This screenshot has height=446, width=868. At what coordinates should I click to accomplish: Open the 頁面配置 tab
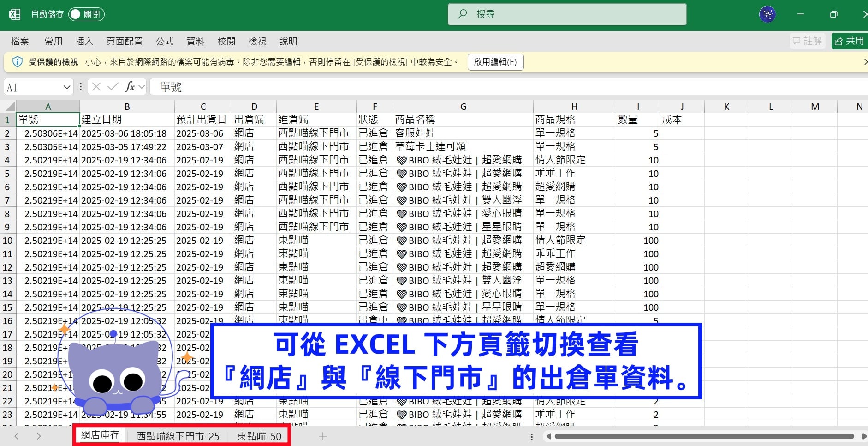(x=125, y=42)
